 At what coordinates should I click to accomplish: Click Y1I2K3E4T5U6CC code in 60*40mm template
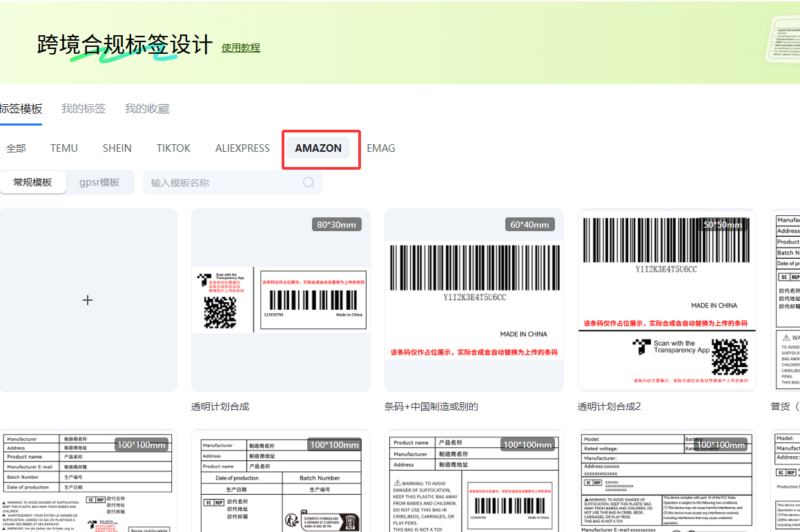click(474, 297)
